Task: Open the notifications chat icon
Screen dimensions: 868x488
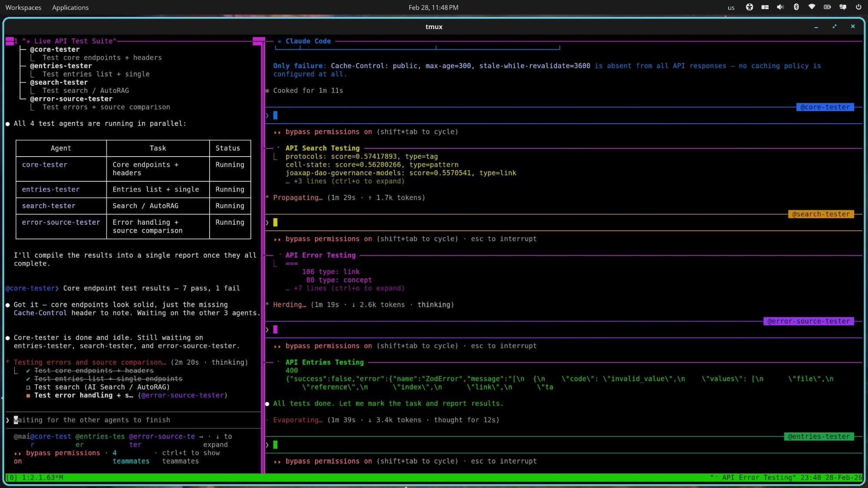Action: coord(843,7)
